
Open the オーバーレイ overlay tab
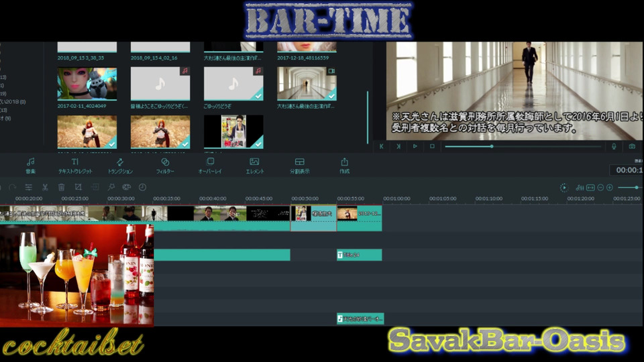210,166
